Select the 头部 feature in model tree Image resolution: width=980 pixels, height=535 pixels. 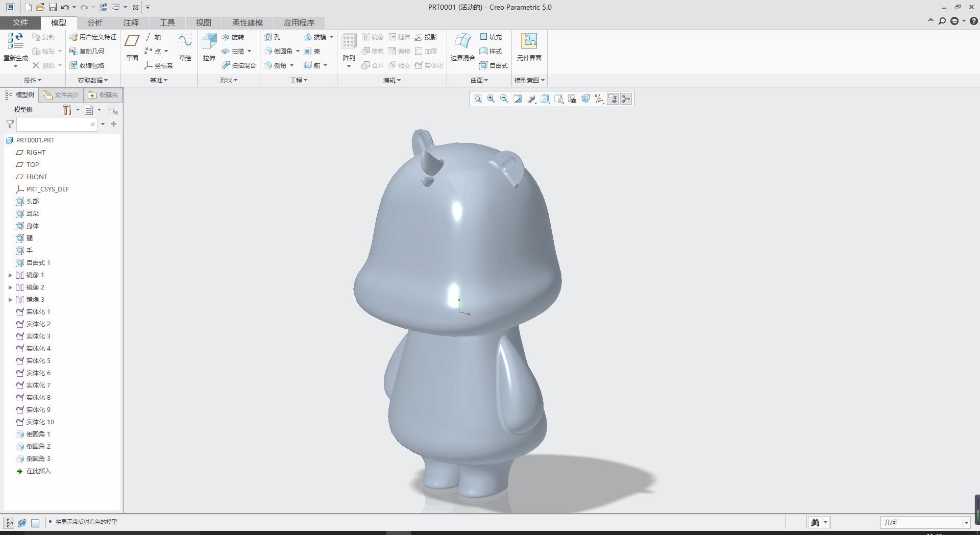point(33,202)
